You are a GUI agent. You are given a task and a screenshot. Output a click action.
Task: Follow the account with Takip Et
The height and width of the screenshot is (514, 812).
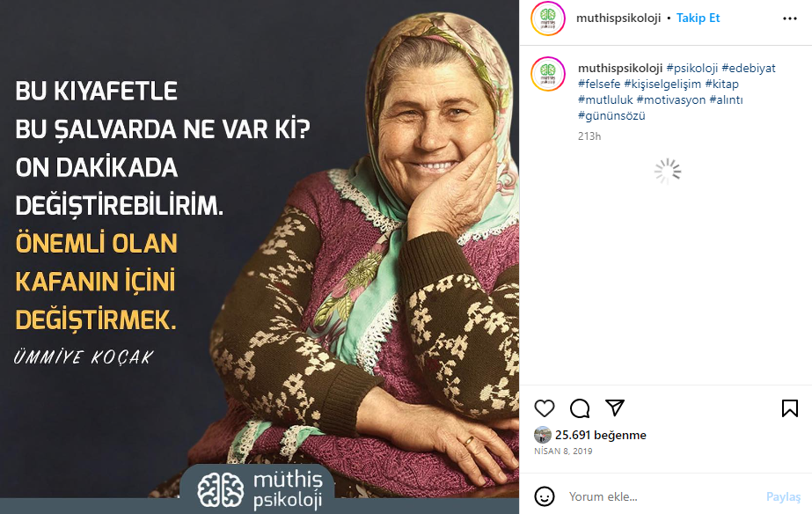698,18
